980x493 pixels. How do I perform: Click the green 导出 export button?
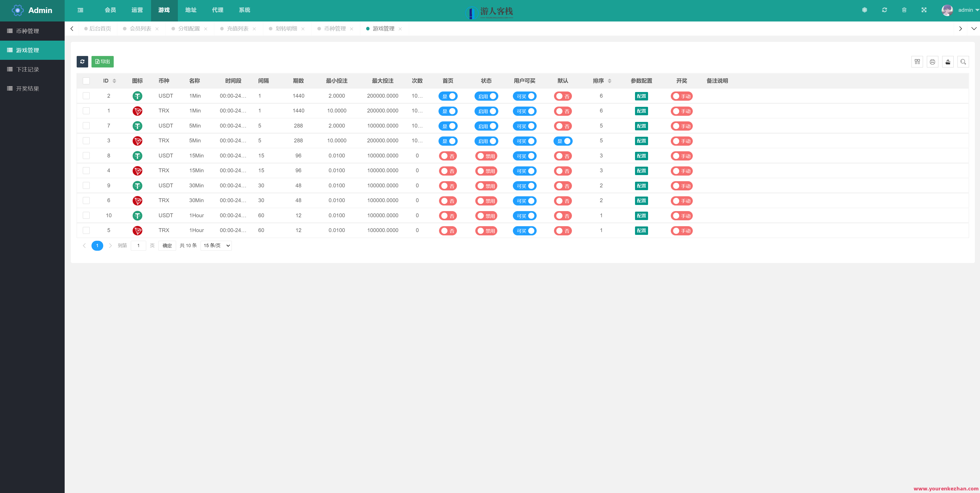point(102,62)
